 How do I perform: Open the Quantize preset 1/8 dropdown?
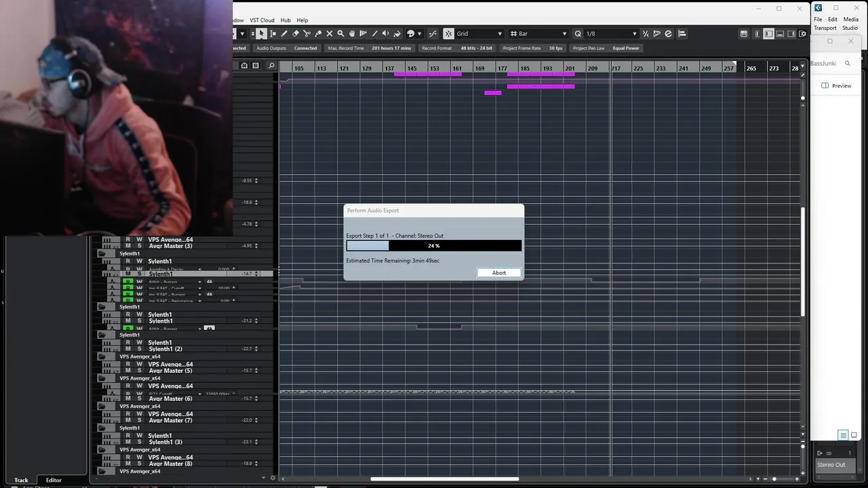point(612,34)
